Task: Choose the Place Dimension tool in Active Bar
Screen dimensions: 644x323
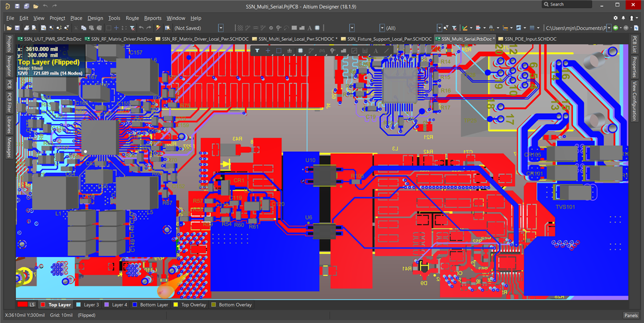Action: click(364, 51)
